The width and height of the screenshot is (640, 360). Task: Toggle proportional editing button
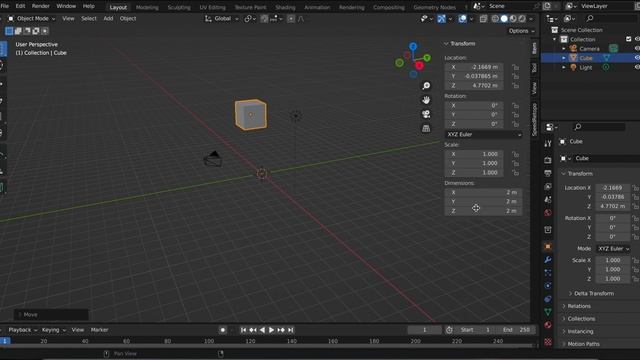(x=291, y=19)
